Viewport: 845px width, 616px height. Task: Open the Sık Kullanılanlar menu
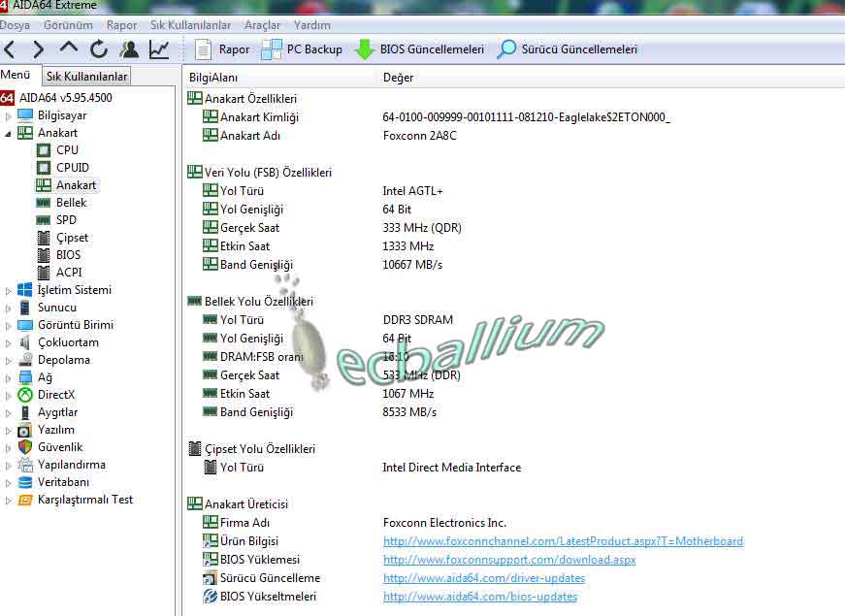[190, 25]
